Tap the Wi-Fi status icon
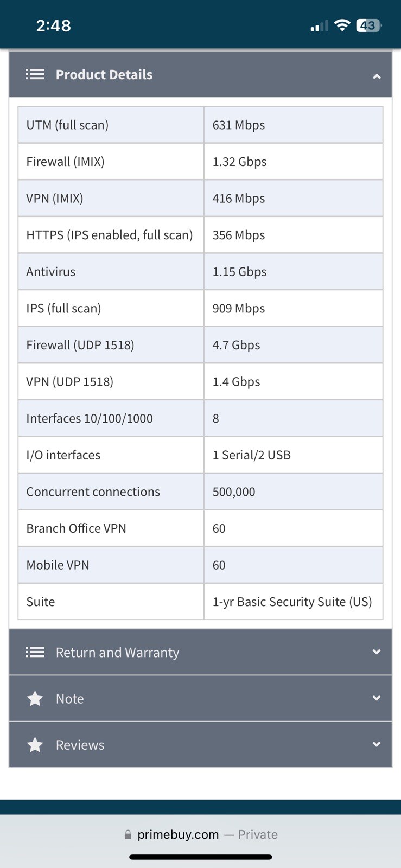Viewport: 401px width, 868px height. point(342,25)
